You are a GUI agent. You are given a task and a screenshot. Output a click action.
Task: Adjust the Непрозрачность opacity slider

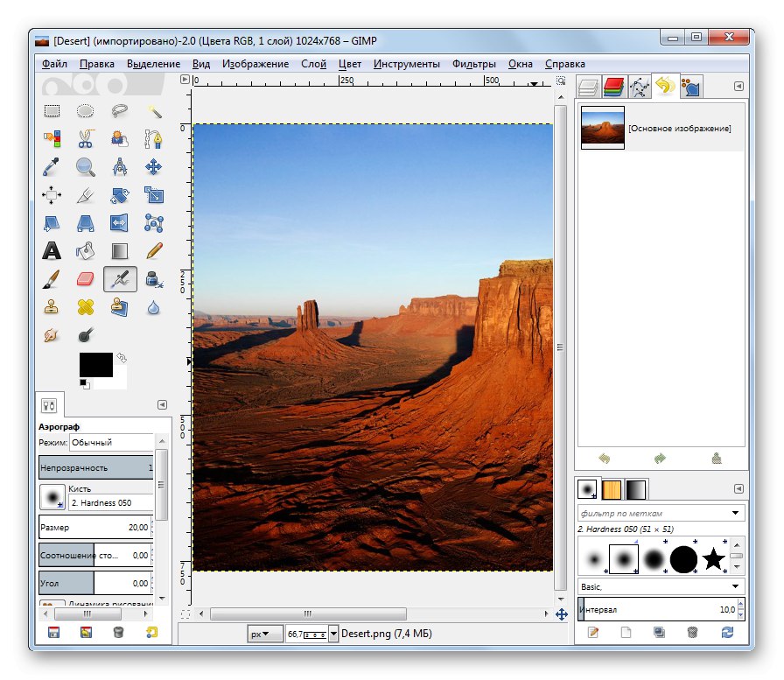tap(96, 468)
